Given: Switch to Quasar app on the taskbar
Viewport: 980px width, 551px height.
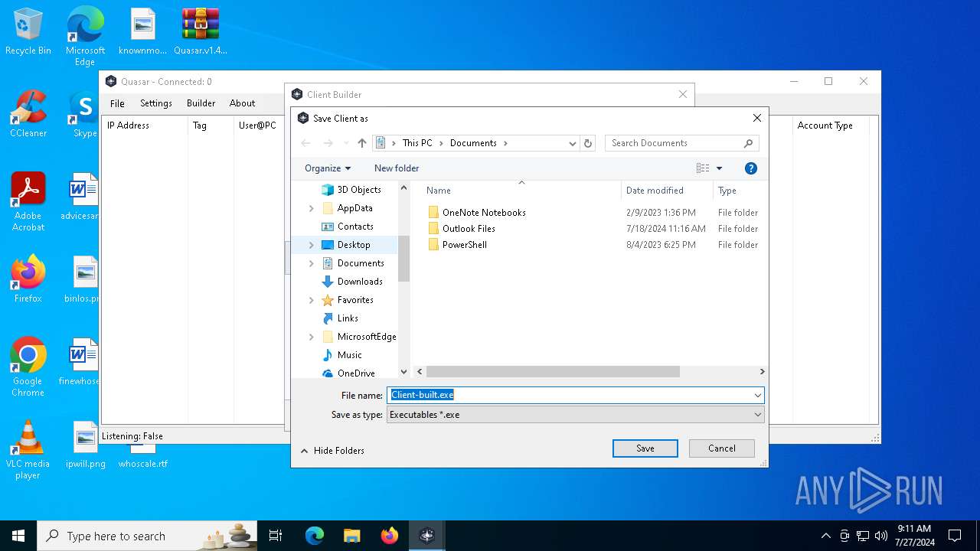Looking at the screenshot, I should (x=426, y=536).
